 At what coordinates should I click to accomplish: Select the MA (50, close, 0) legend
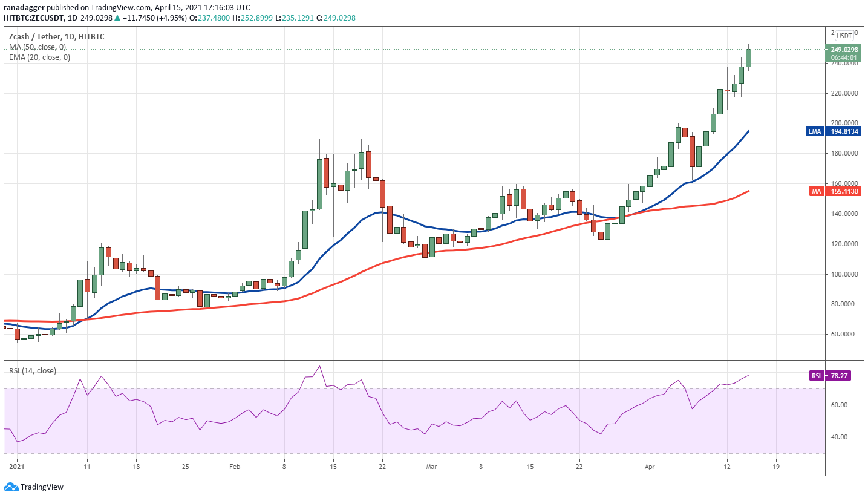(x=38, y=47)
